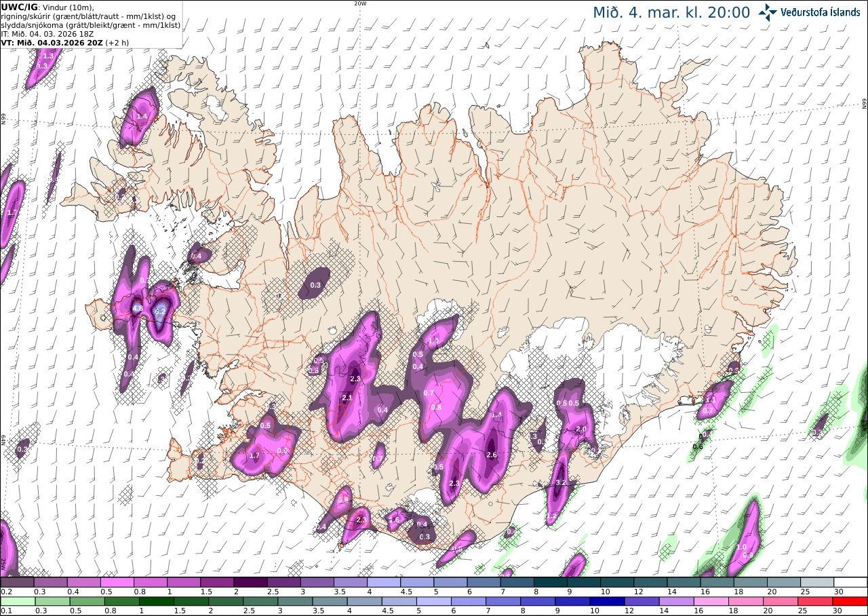The width and height of the screenshot is (868, 616).
Task: Click the light lavender 4 swatch in upper legend
Action: [384, 582]
